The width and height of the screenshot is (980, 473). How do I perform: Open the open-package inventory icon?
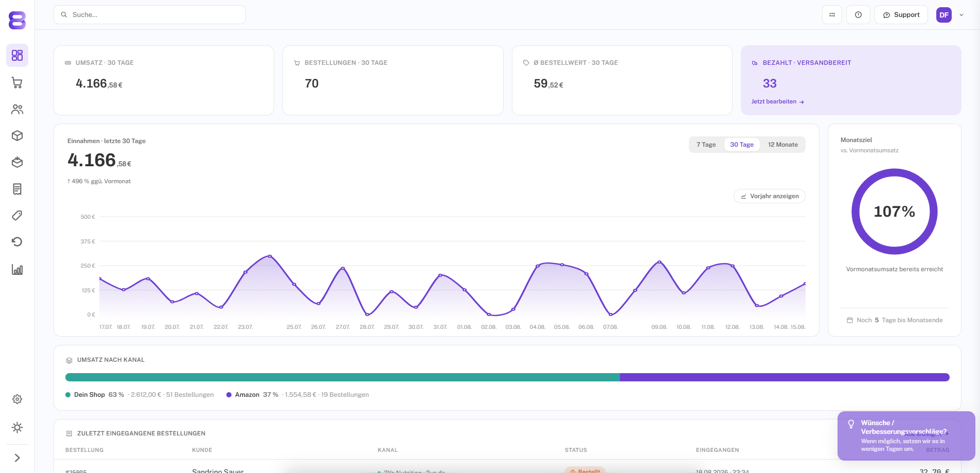[17, 163]
